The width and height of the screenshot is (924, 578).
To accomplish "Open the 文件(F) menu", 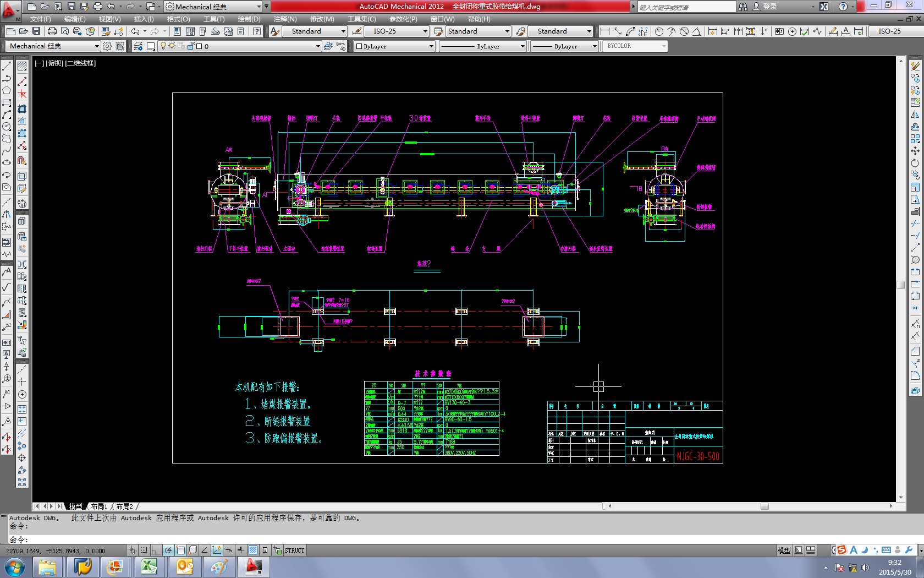I will [x=41, y=19].
